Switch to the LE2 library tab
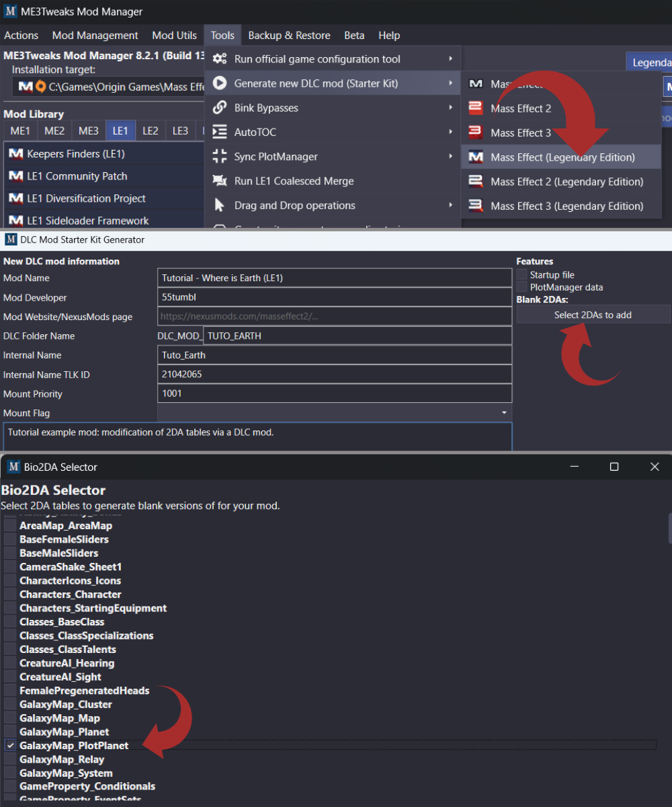 [x=151, y=130]
